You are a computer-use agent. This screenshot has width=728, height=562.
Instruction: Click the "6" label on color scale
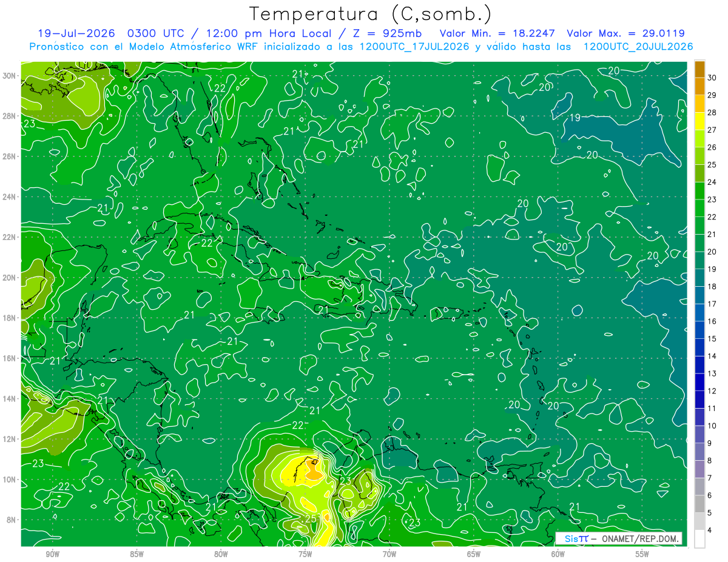click(x=710, y=495)
